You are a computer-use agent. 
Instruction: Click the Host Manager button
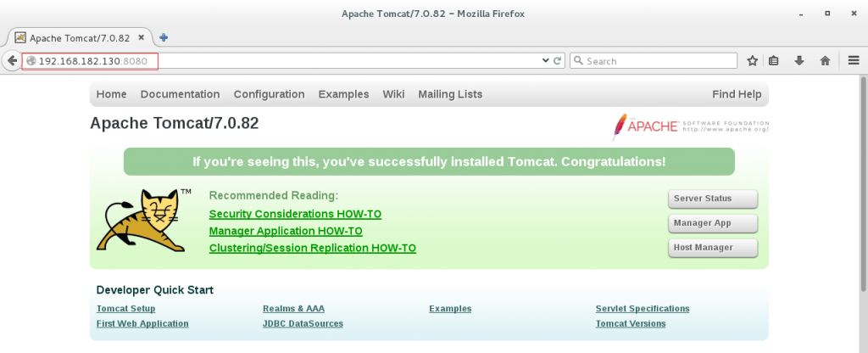coord(713,248)
